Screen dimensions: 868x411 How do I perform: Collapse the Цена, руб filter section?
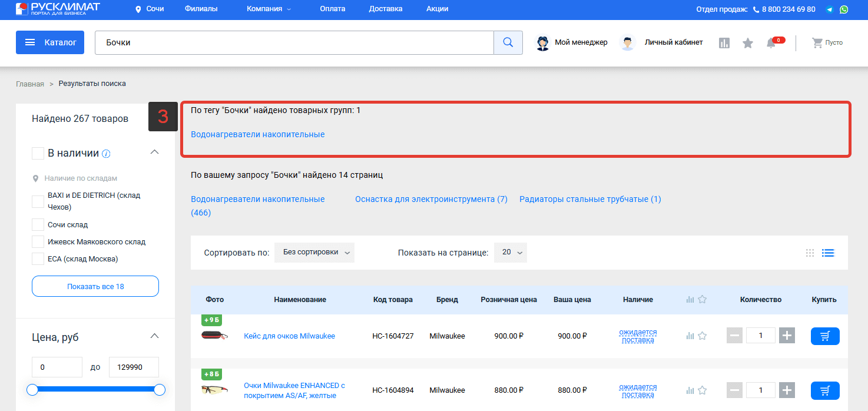tap(155, 336)
